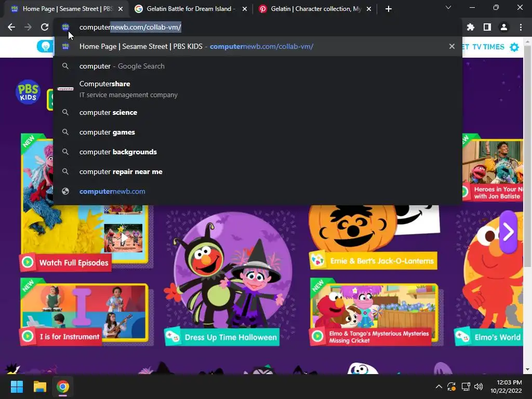Choose the 'computer - Google Search' suggestion
Screen dimensions: 532x399
258,66
